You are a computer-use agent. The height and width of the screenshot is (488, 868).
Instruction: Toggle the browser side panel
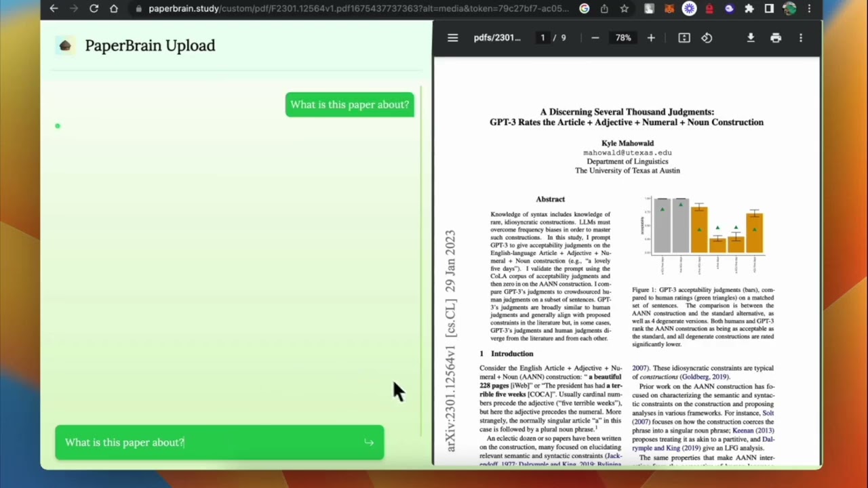pos(769,9)
